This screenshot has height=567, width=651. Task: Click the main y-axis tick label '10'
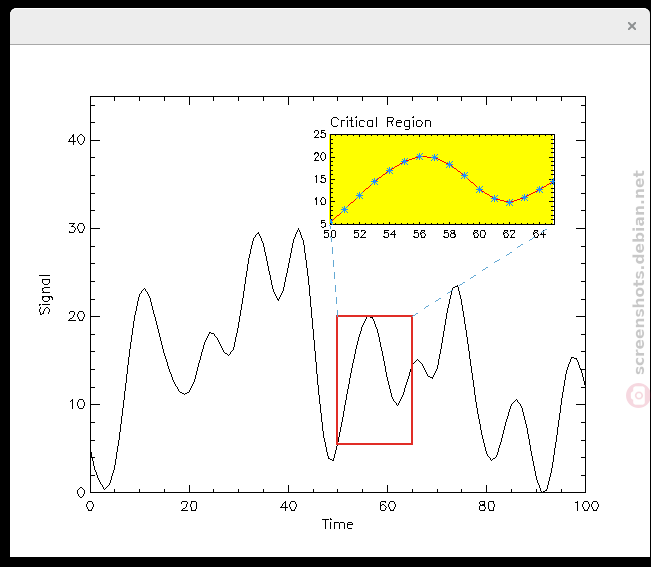click(x=76, y=404)
